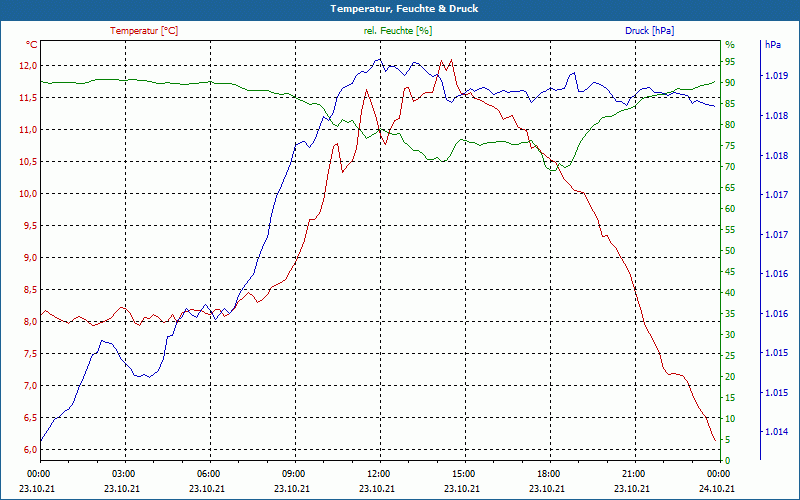
Task: Click the "70" value on the humidity axis
Action: pyautogui.click(x=730, y=167)
